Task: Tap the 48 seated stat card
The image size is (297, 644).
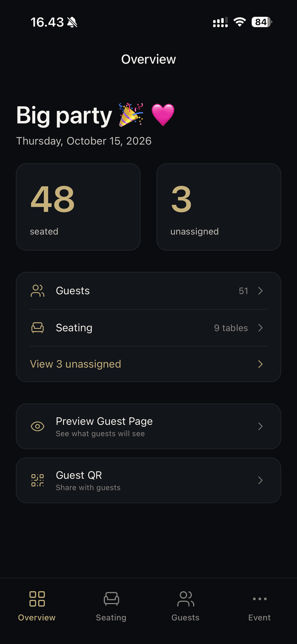Action: pos(78,207)
